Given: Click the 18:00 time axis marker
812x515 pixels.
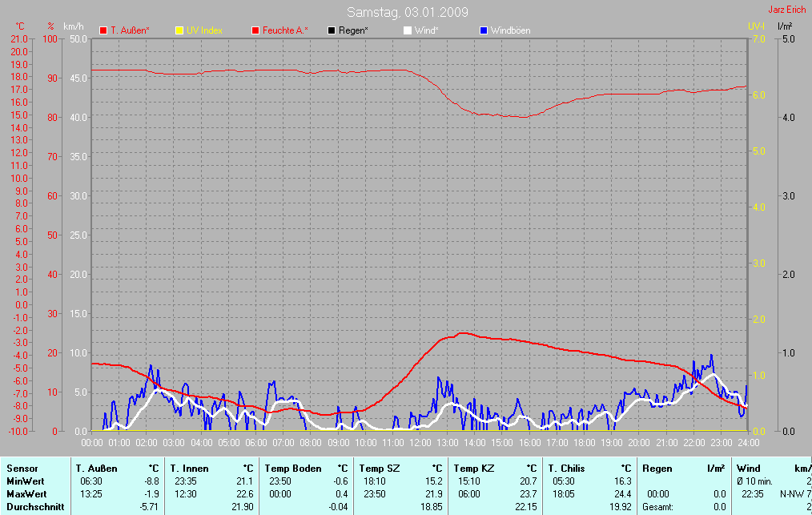Looking at the screenshot, I should (584, 441).
